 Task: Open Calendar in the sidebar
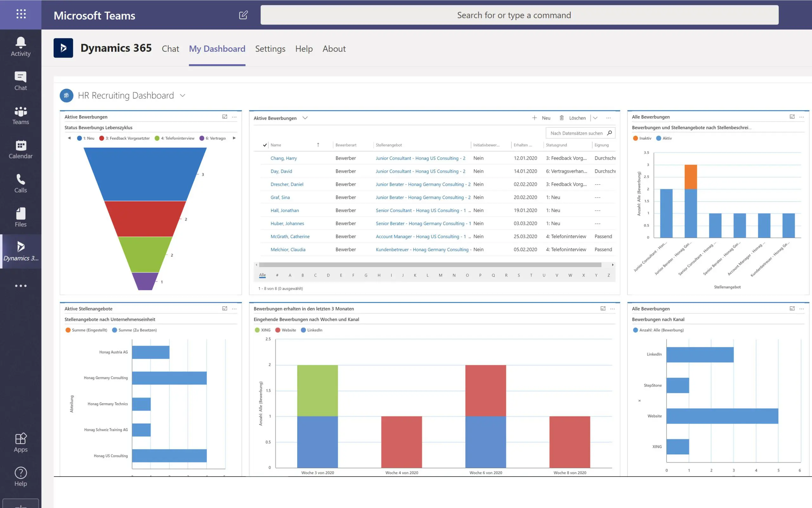coord(21,149)
